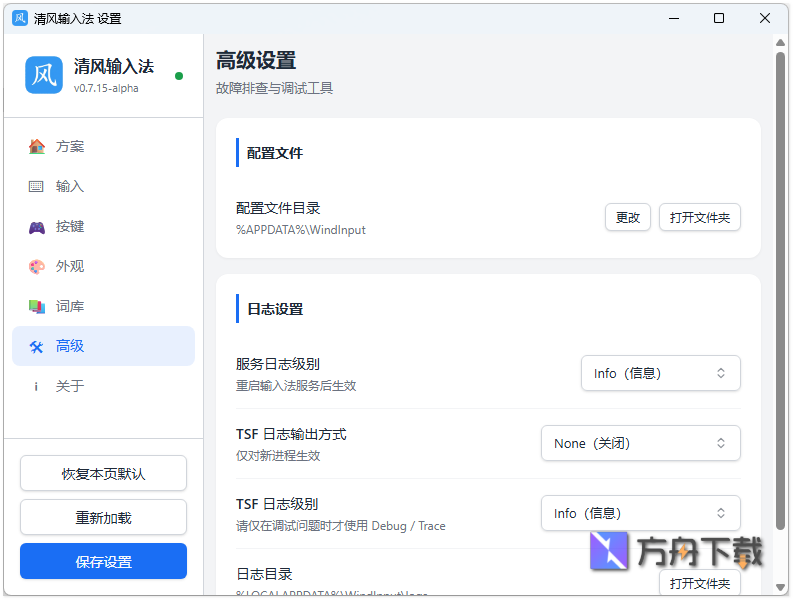Click the vertical scrollbar thumb
793x600 pixels.
point(780,291)
